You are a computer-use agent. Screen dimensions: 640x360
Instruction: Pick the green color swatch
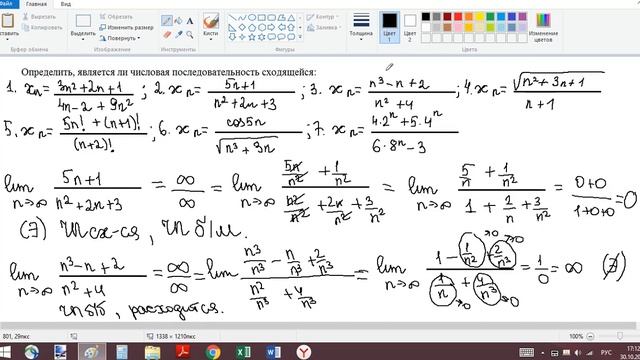pos(490,17)
